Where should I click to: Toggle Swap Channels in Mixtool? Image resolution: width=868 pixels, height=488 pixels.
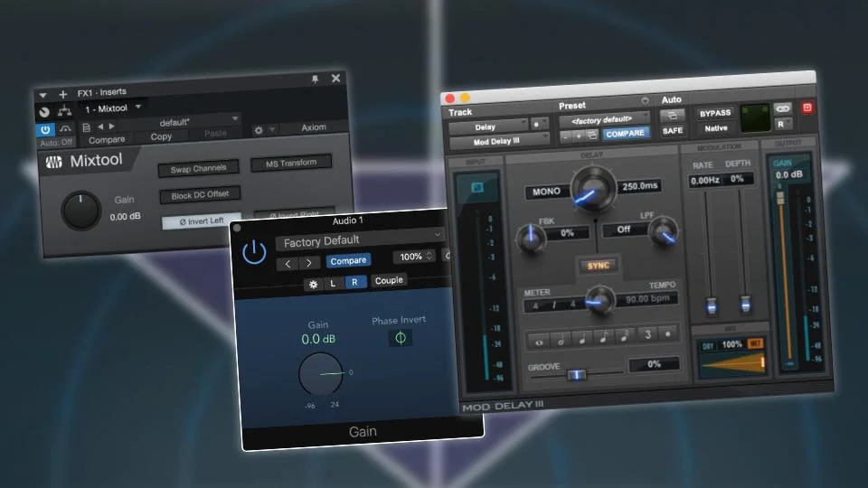198,169
